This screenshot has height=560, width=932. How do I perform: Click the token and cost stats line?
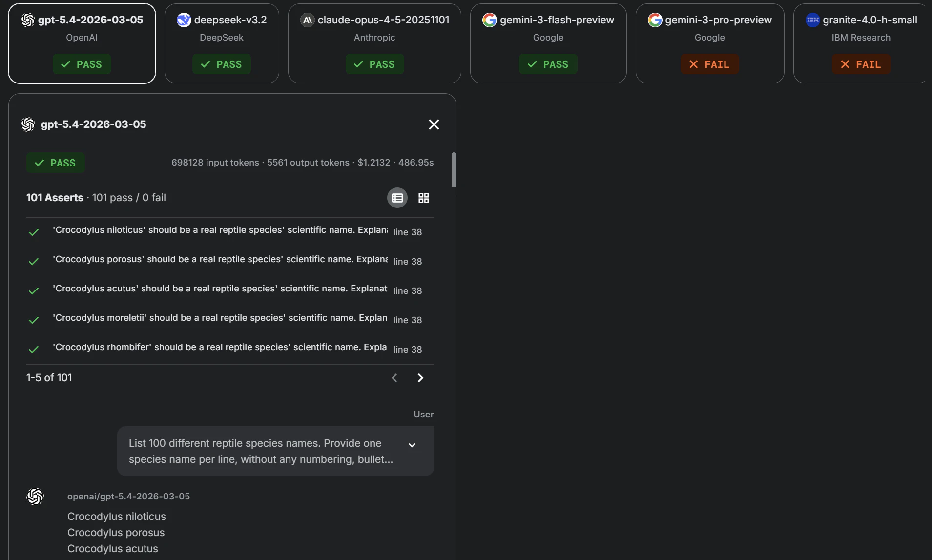[x=303, y=163]
